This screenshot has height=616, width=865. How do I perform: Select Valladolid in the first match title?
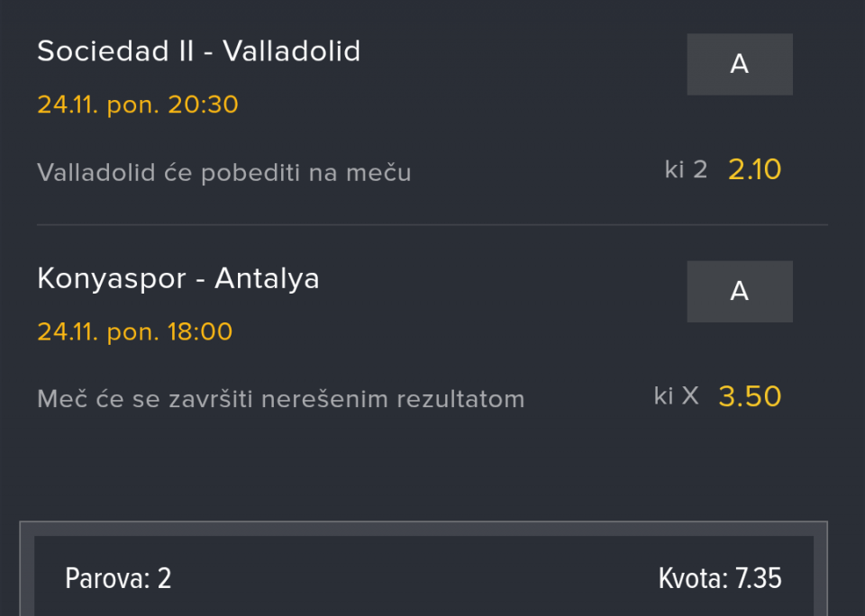291,51
